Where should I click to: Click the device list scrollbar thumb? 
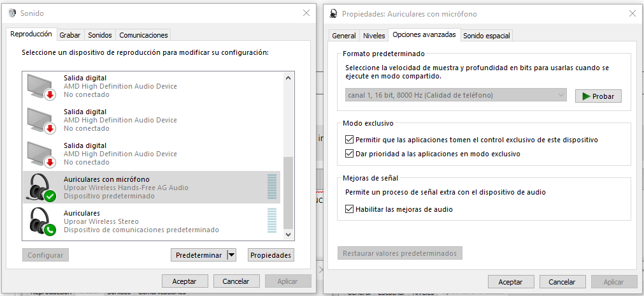point(289,193)
